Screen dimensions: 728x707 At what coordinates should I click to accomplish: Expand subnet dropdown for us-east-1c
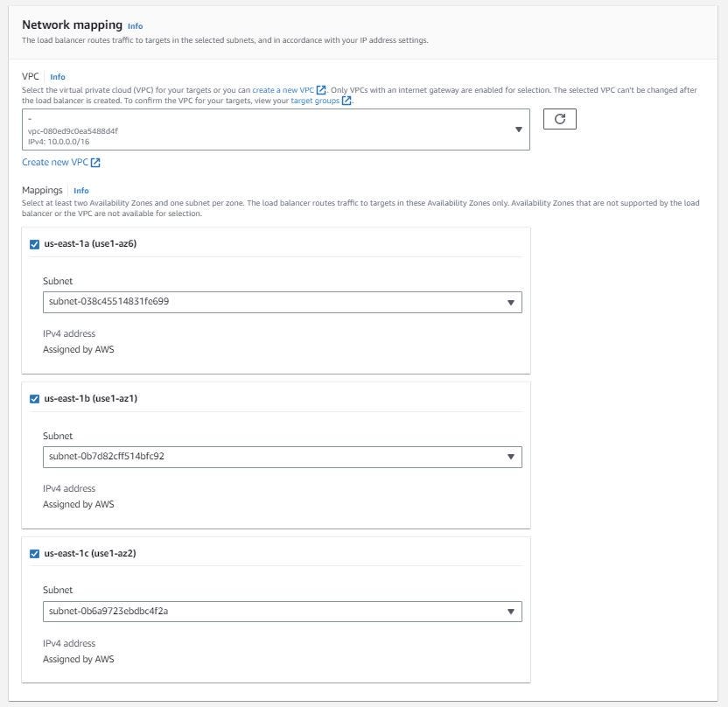tap(283, 612)
